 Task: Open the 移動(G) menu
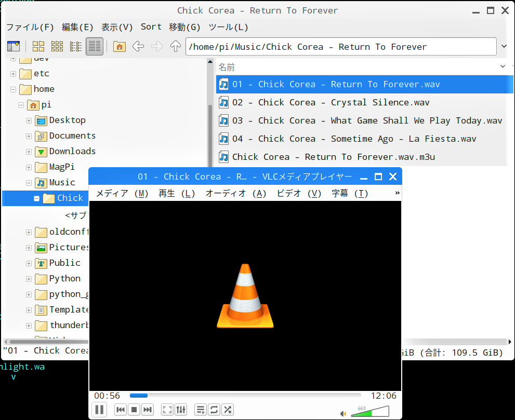click(x=184, y=27)
